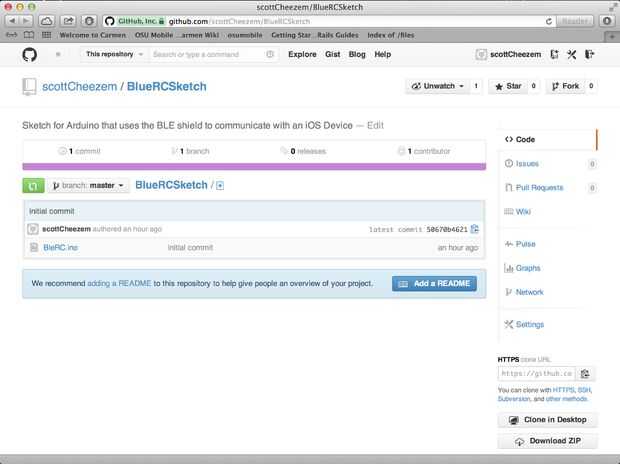Viewport: 620px width, 464px height.
Task: Select the Code sidebar tab
Action: pos(548,139)
